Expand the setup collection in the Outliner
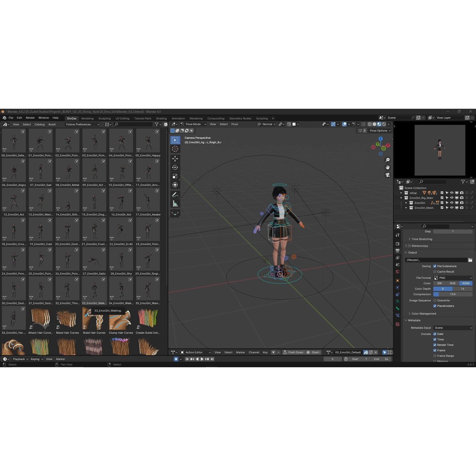This screenshot has height=476, width=476. click(401, 193)
